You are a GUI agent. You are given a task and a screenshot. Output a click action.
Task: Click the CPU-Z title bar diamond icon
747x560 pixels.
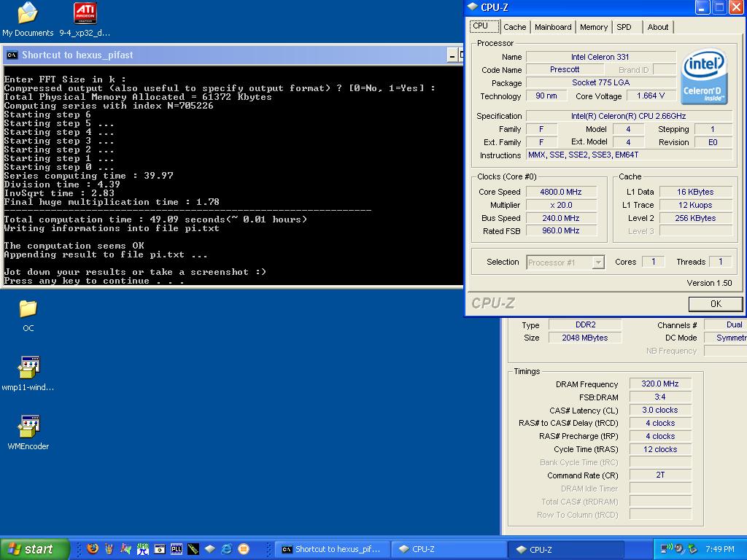pyautogui.click(x=472, y=7)
